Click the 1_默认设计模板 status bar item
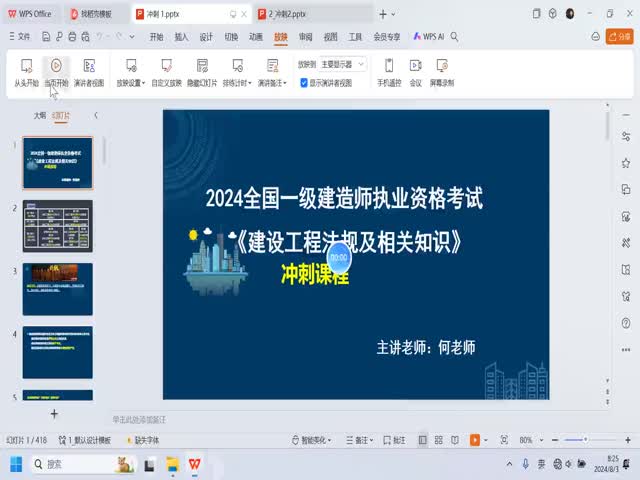The height and width of the screenshot is (480, 640). point(85,440)
